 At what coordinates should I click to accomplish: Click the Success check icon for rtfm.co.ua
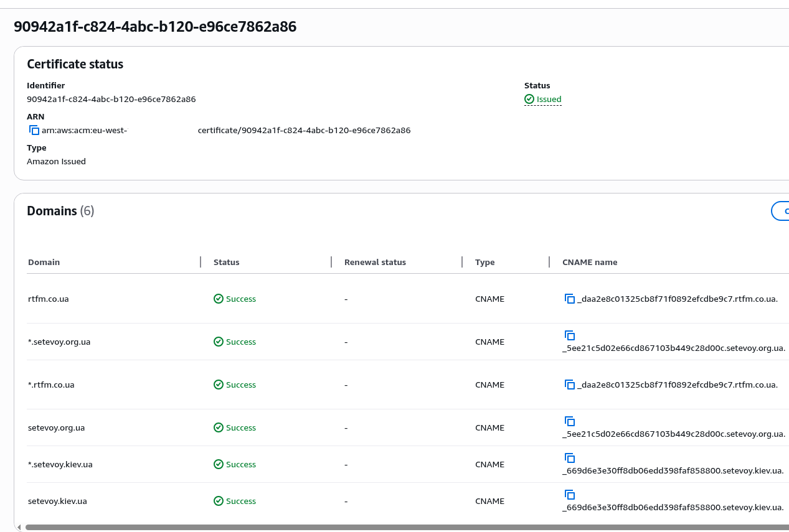[x=219, y=299]
